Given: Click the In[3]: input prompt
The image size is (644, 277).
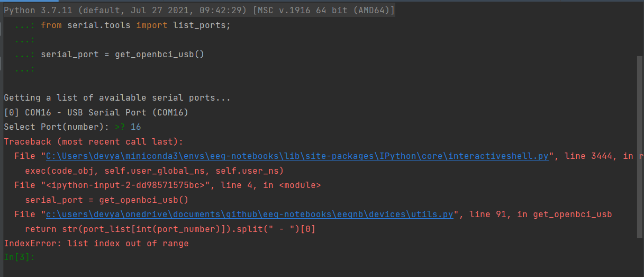Looking at the screenshot, I should point(19,257).
